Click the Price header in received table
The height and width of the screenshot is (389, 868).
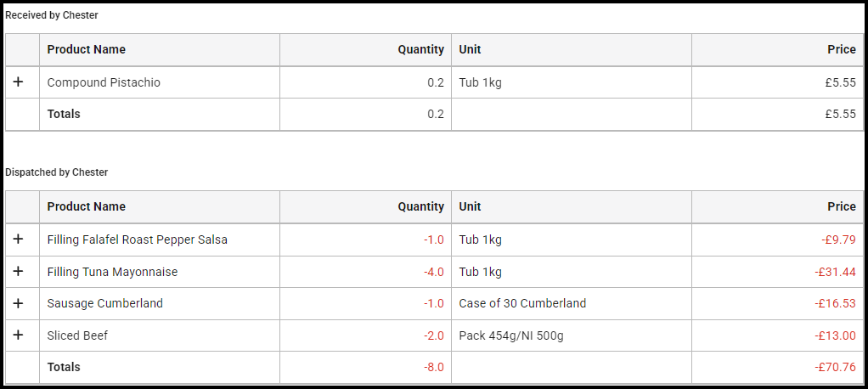point(841,49)
